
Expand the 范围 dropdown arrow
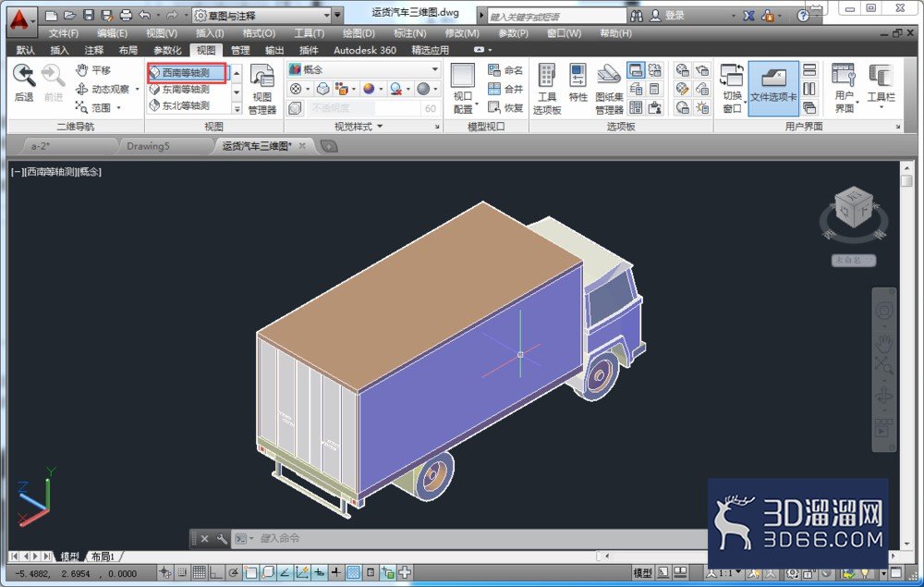118,108
